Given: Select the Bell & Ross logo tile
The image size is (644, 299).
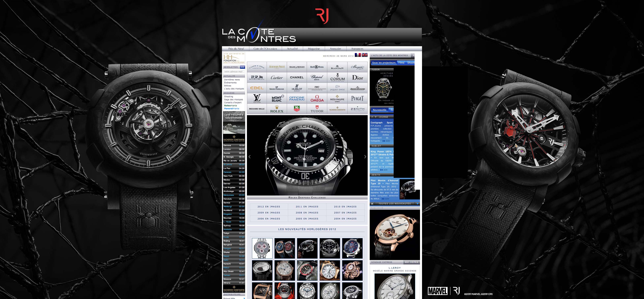Looking at the screenshot, I should [317, 67].
